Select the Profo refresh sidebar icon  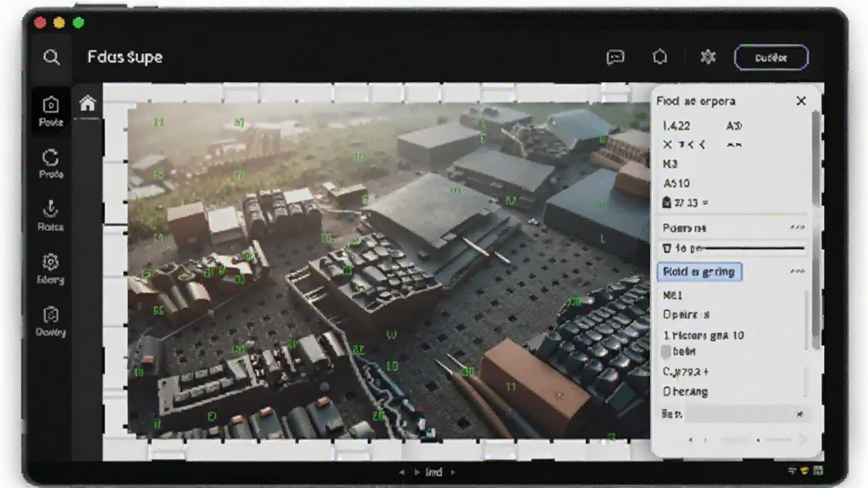[50, 164]
